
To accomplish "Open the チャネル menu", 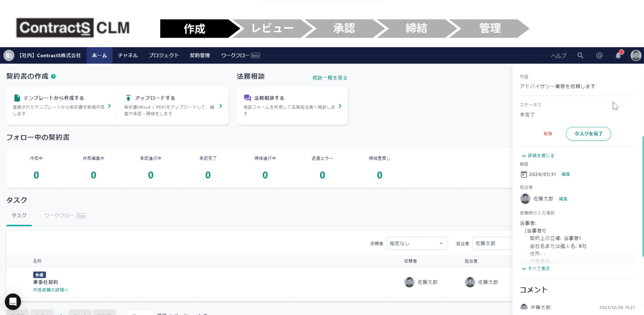I will (128, 55).
